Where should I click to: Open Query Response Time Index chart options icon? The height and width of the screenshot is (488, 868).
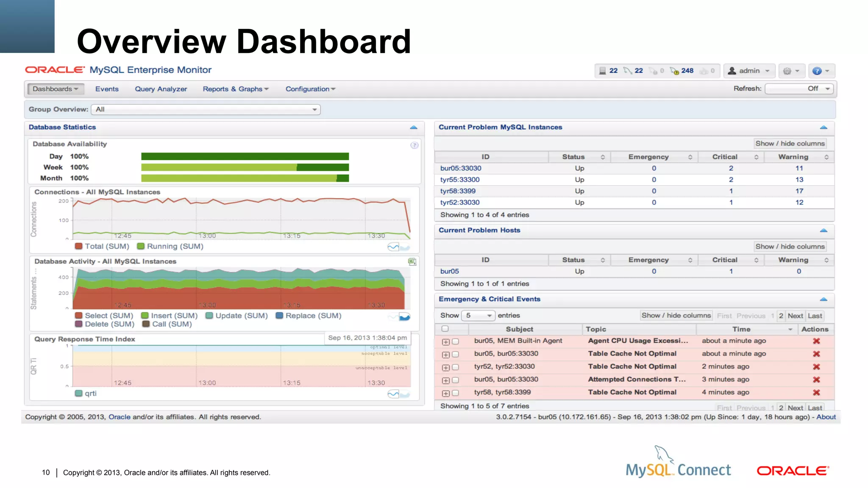point(398,394)
